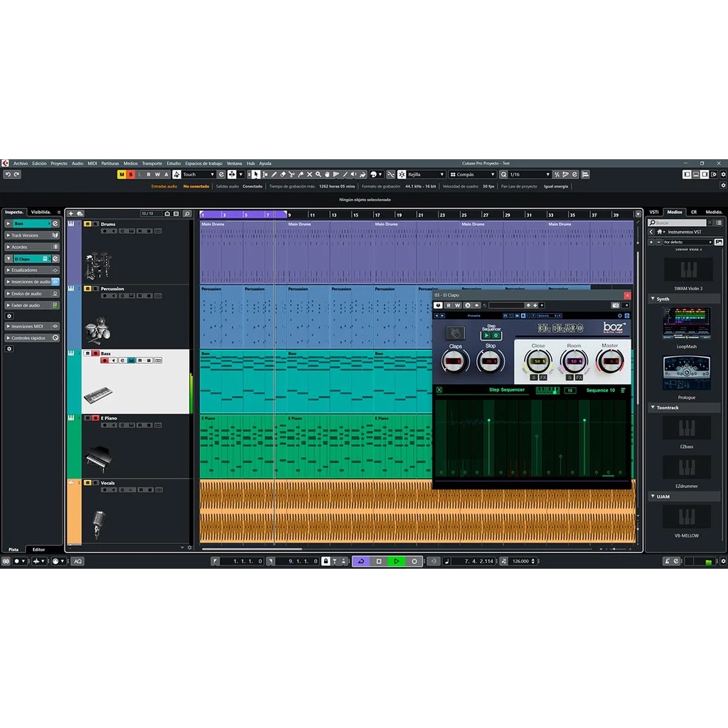Toggle the global Mute (M) button
Screen dimensions: 728x728
coord(122,174)
